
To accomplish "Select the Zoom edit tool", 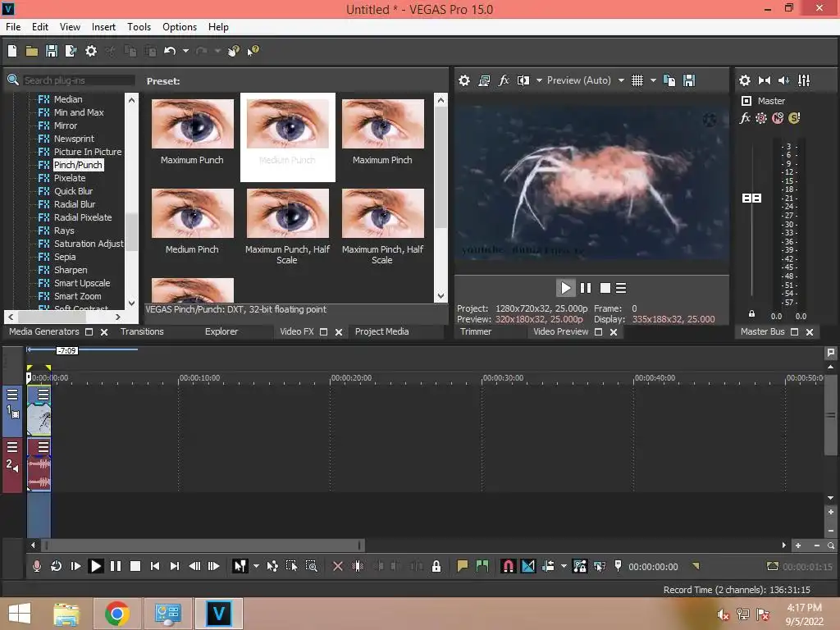I will click(311, 566).
